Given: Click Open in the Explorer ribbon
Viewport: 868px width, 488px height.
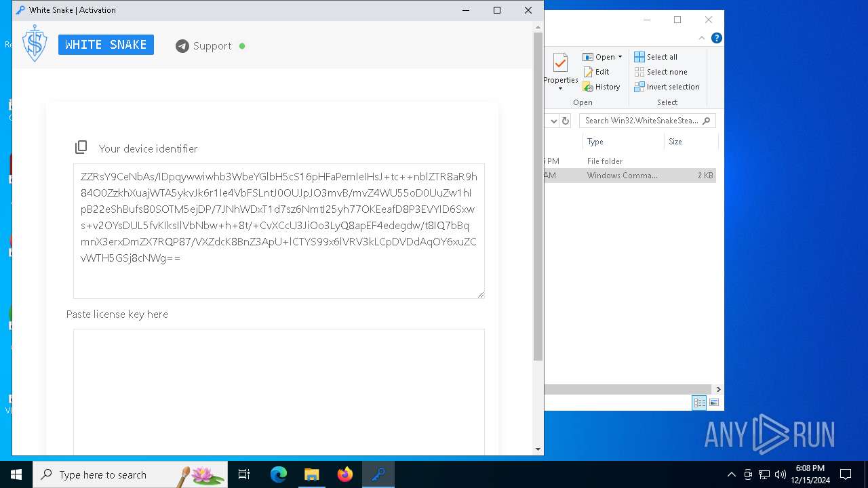Looking at the screenshot, I should pyautogui.click(x=599, y=57).
